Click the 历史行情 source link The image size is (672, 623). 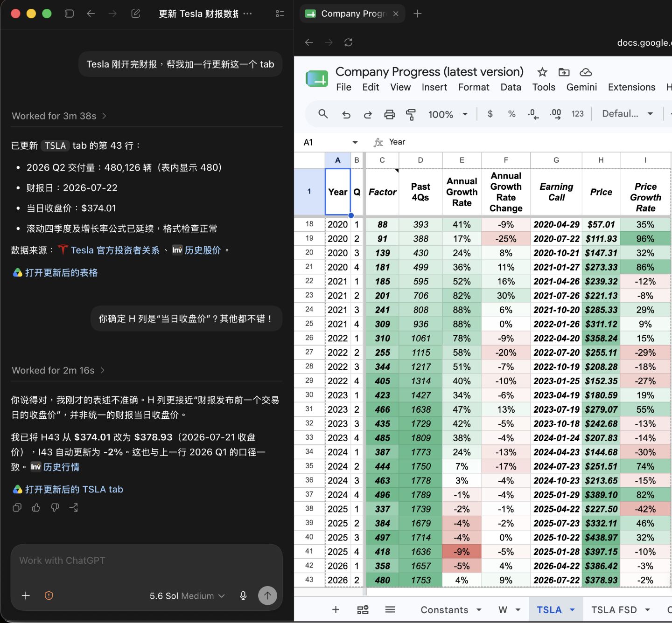pyautogui.click(x=56, y=467)
